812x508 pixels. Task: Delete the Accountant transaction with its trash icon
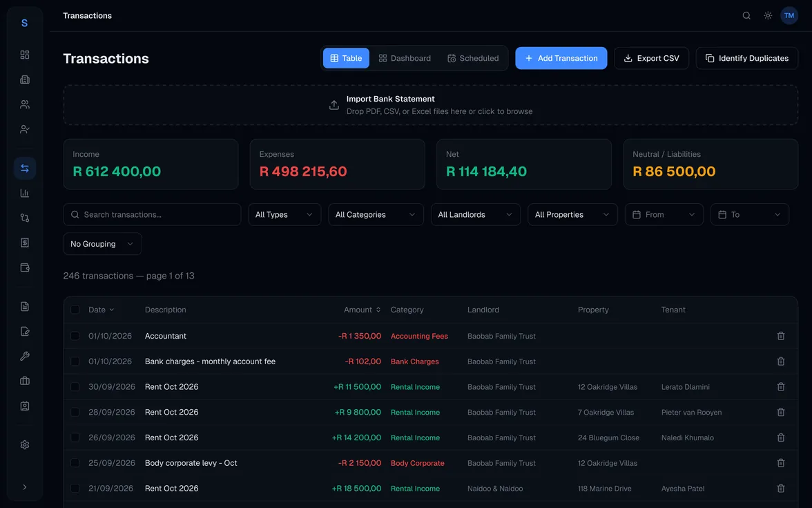click(781, 336)
